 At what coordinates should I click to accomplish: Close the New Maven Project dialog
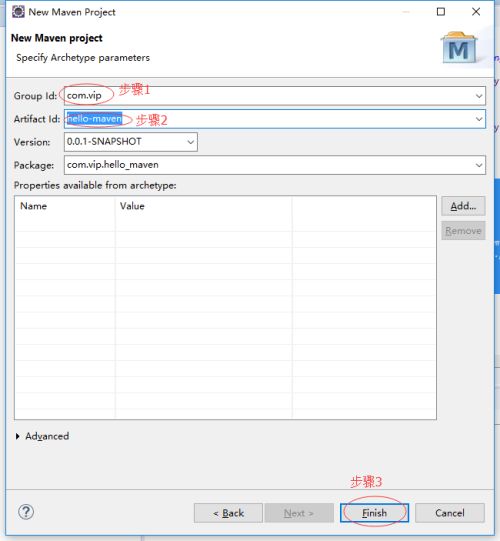click(476, 12)
